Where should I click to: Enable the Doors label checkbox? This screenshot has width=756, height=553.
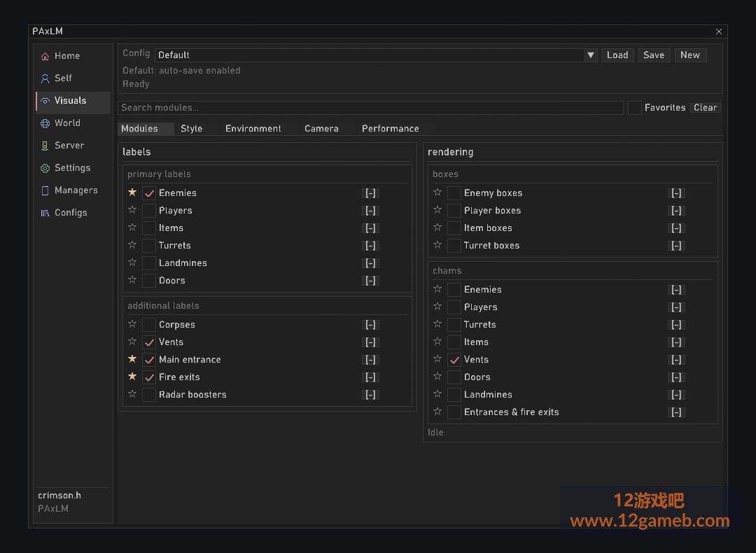149,281
